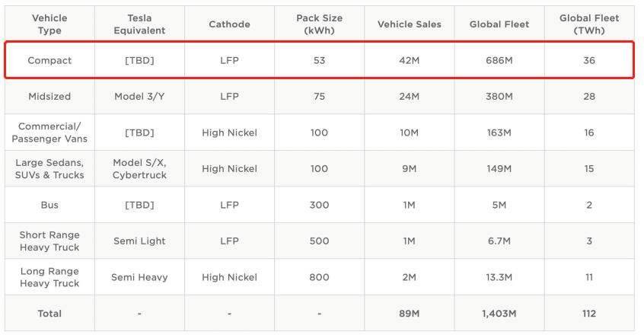This screenshot has height=335, width=644.
Task: Click the 800 kWh pack size cell
Action: coord(319,277)
